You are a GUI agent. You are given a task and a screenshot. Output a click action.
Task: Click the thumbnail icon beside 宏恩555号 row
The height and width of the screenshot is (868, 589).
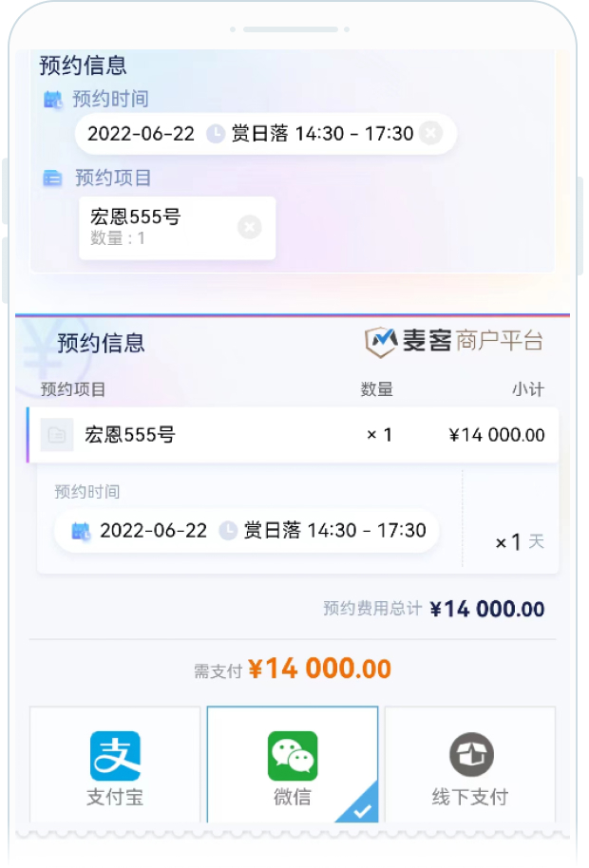[57, 435]
